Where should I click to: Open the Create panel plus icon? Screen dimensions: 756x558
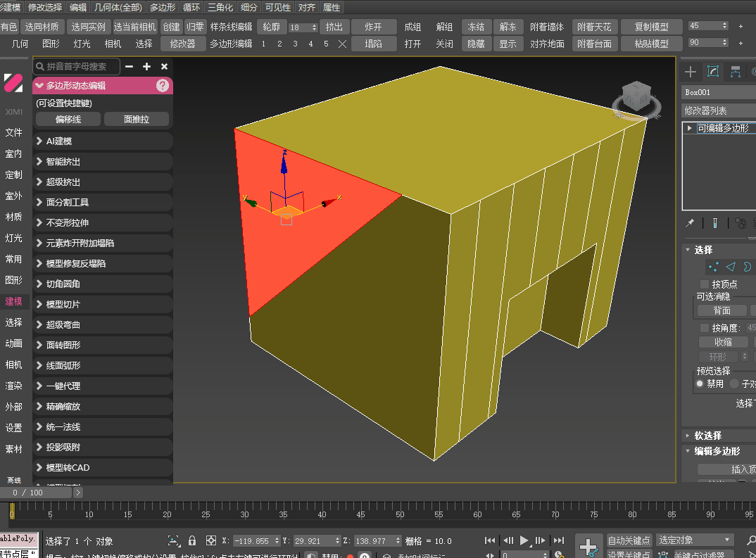(x=691, y=72)
